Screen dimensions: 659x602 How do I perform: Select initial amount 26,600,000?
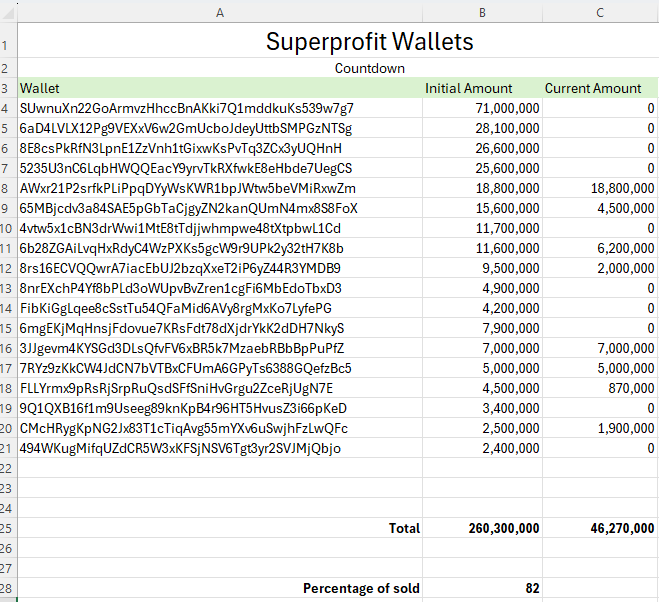pyautogui.click(x=482, y=148)
